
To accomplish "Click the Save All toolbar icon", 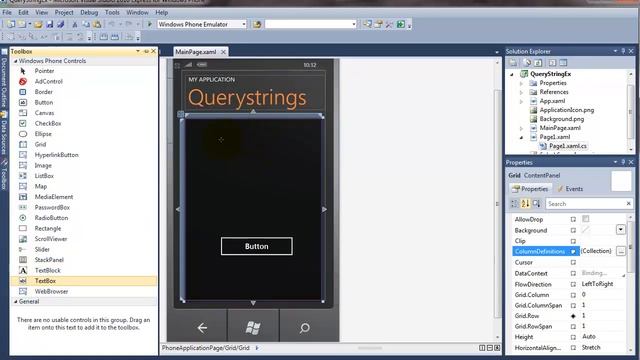I will click(x=60, y=24).
